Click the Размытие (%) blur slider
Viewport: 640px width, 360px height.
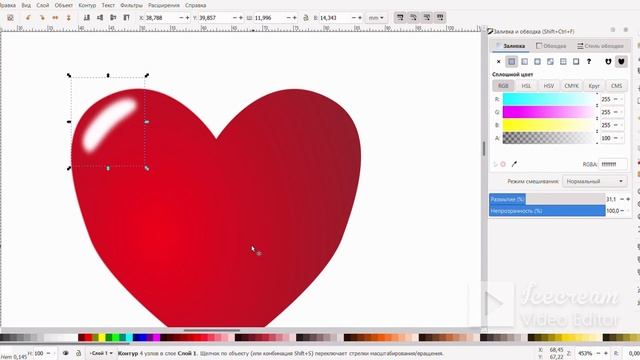pos(547,199)
